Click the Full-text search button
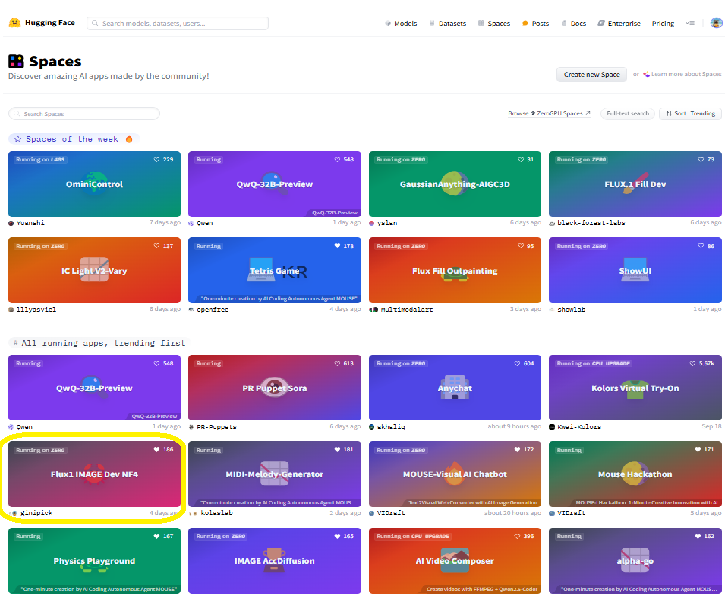 point(627,113)
